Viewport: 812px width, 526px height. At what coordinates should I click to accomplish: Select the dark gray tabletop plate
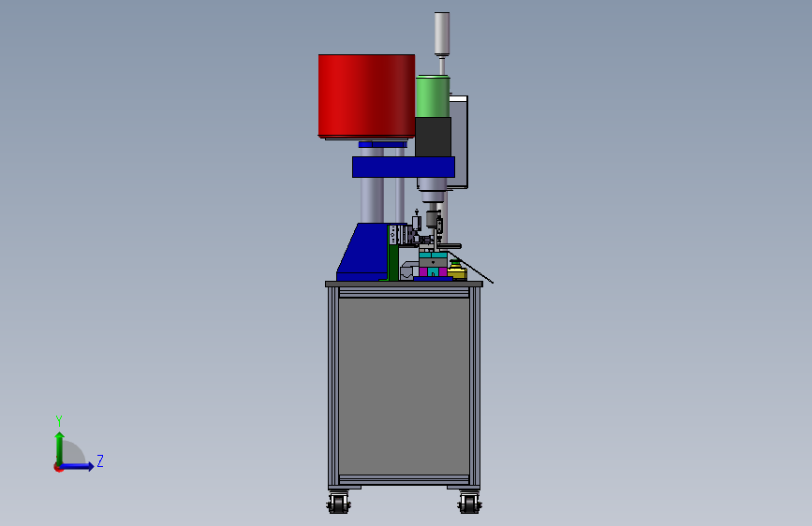(404, 284)
